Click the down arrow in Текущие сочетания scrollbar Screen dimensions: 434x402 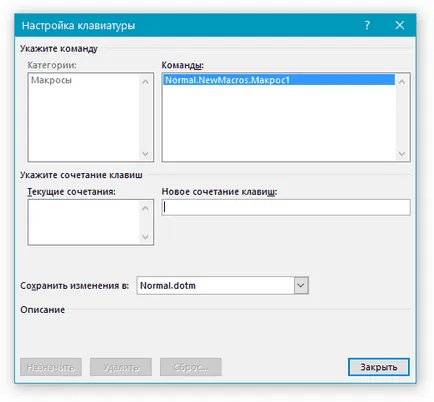[145, 237]
